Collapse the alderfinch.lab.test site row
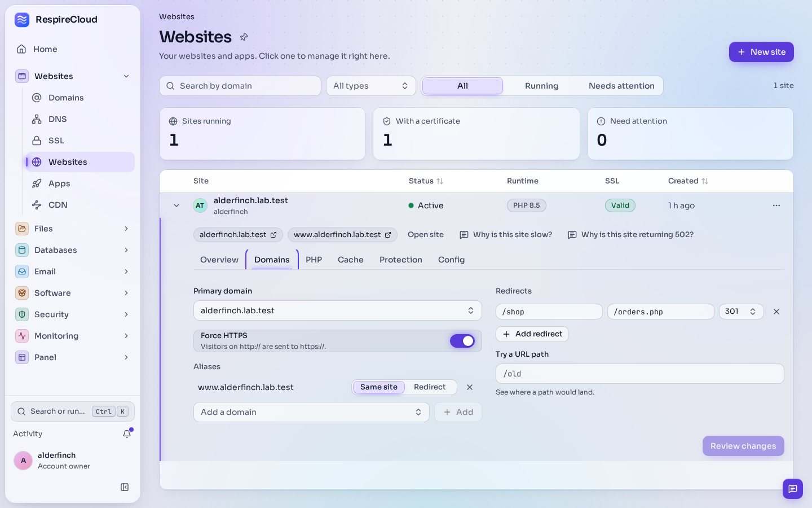Image resolution: width=812 pixels, height=508 pixels. pyautogui.click(x=176, y=205)
